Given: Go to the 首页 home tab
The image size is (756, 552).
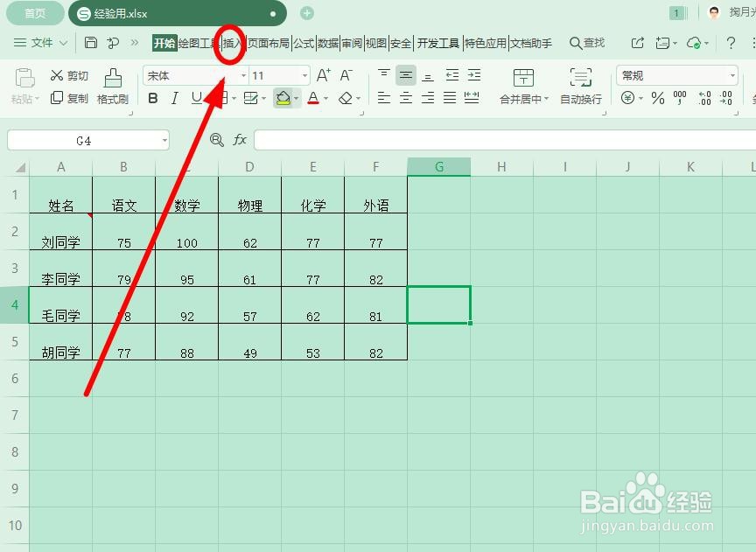Looking at the screenshot, I should tap(35, 13).
